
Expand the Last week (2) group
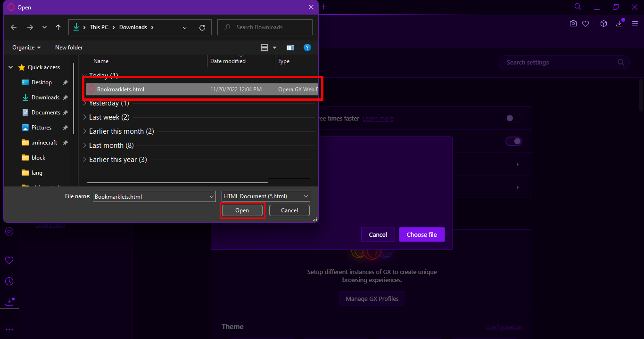click(x=85, y=117)
